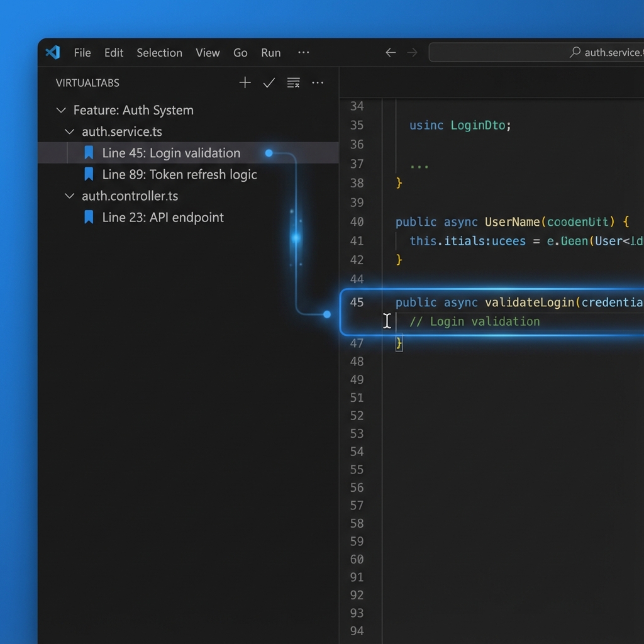Image resolution: width=644 pixels, height=644 pixels.
Task: Open the menu bar overflow ellipsis
Action: tap(304, 53)
